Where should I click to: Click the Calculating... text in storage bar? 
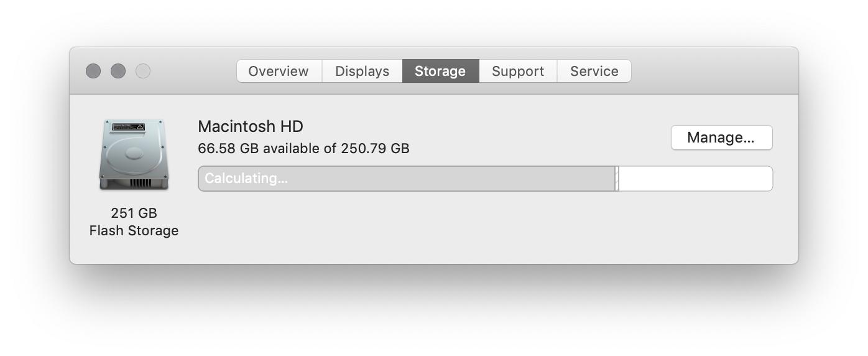coord(246,179)
